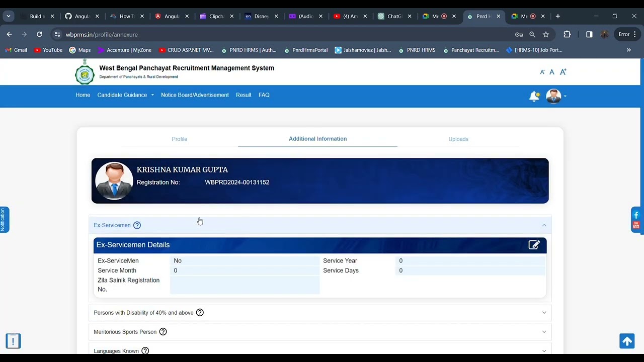
Task: Increase font size with A+
Action: point(563,72)
